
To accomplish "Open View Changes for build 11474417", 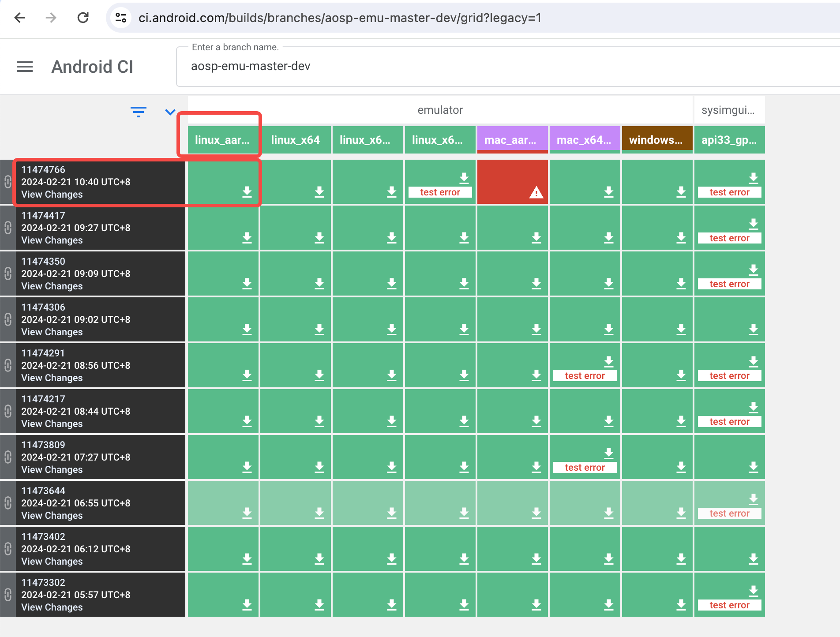I will click(52, 240).
